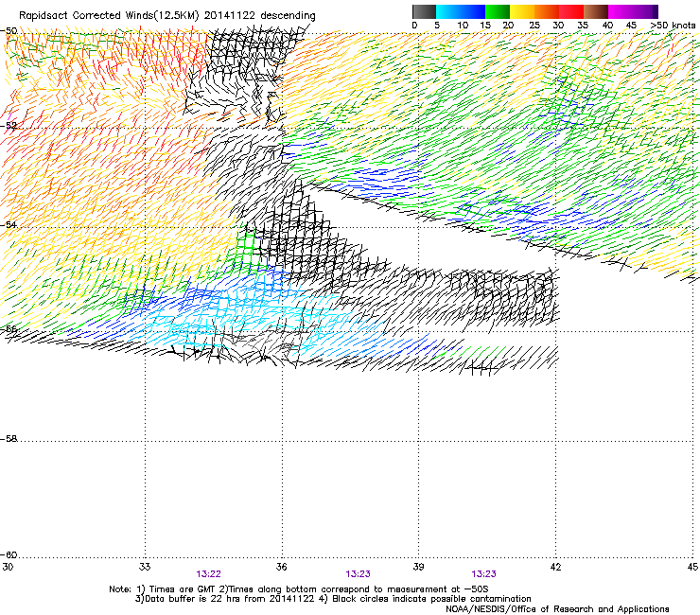Click the 'Times are GMT' note line
Screen dimensions: 700x615
pyautogui.click(x=299, y=589)
